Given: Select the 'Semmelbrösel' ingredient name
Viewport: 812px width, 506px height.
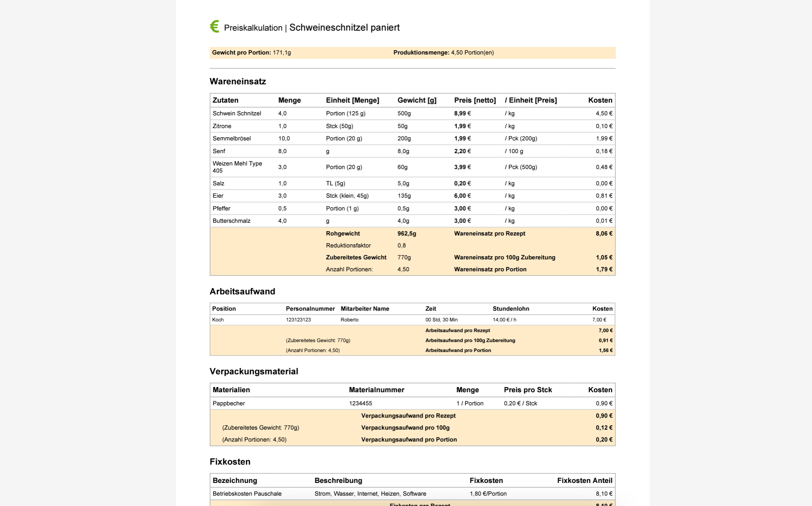Looking at the screenshot, I should [232, 138].
